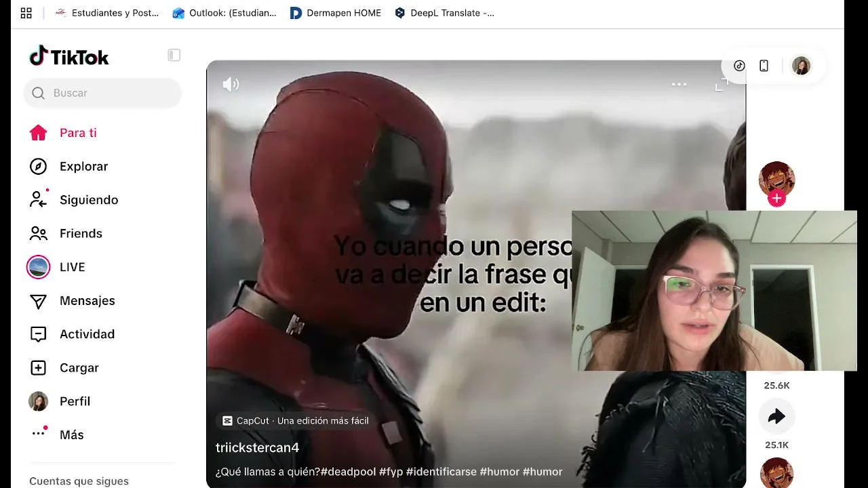Click Cargar to upload a video
868x488 pixels.
coord(79,368)
